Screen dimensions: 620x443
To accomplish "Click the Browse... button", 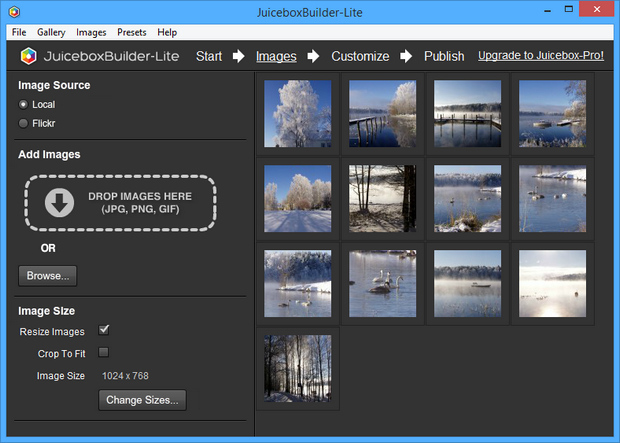I will tap(47, 276).
